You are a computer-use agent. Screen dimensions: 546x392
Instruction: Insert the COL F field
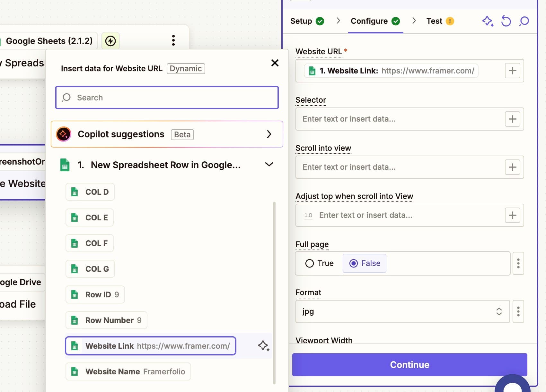tap(90, 243)
